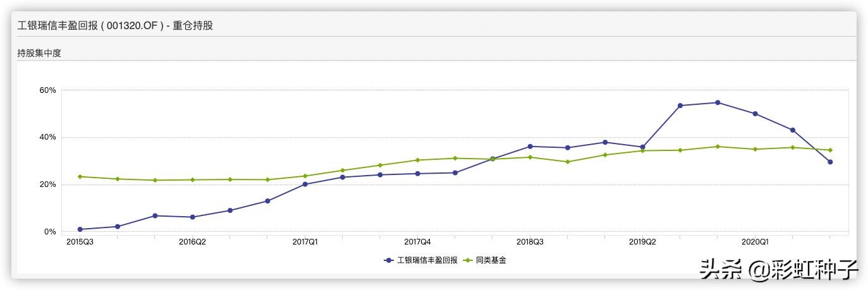
Task: Click the 2016Q2 x-axis label
Action: (x=192, y=242)
